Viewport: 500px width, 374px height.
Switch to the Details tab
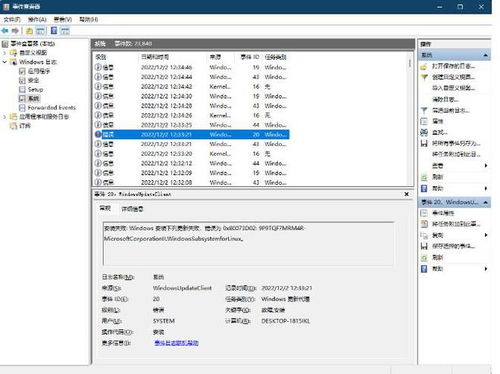(132, 209)
